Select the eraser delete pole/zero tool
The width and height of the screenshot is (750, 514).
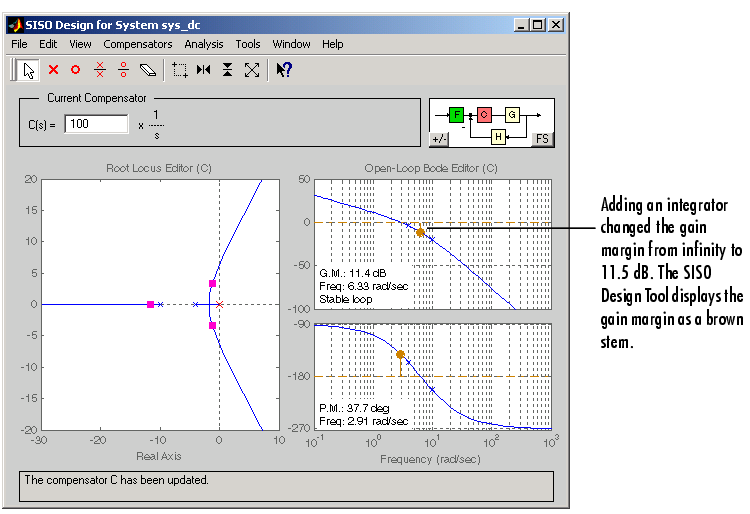[x=148, y=70]
